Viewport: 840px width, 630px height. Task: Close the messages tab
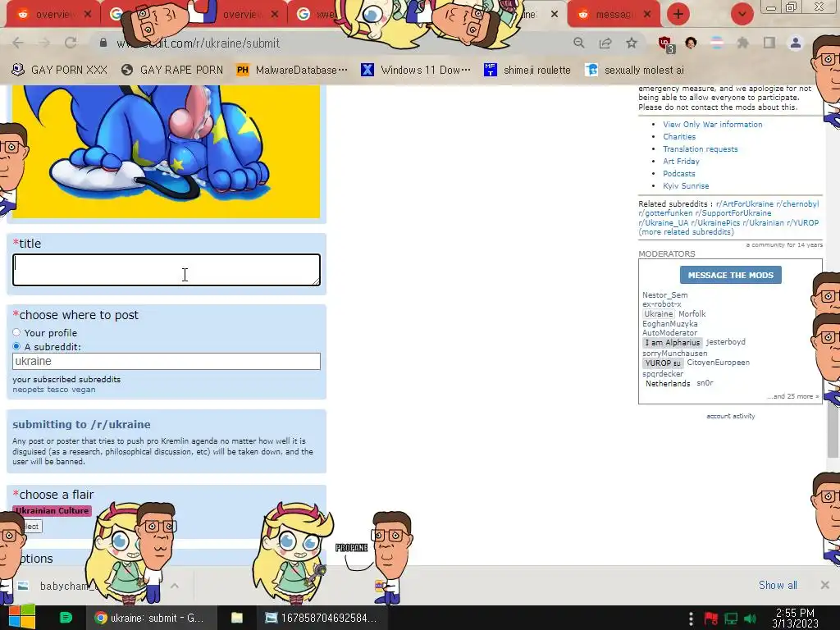(x=647, y=15)
